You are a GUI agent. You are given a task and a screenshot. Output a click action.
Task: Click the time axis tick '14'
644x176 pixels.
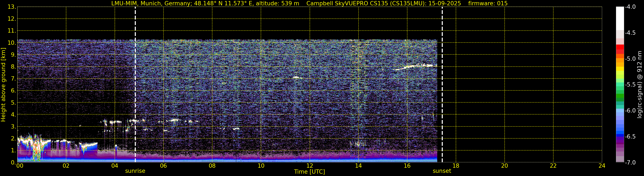tap(358, 166)
